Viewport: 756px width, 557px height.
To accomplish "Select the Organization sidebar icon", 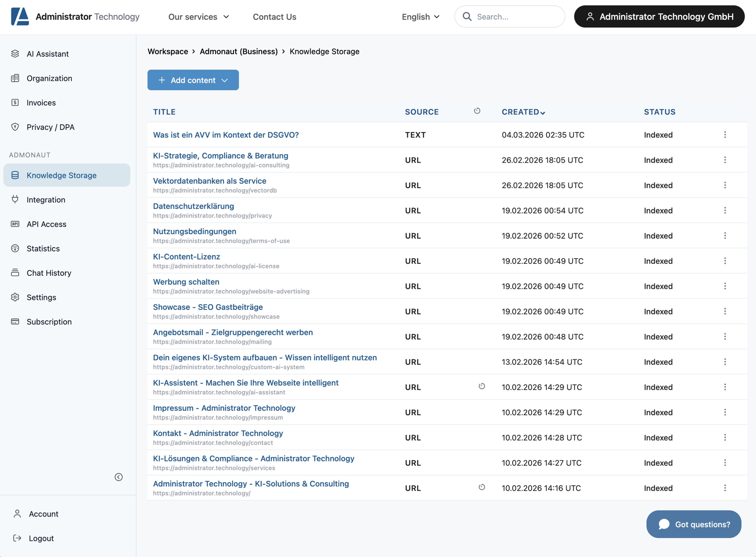I will point(15,78).
